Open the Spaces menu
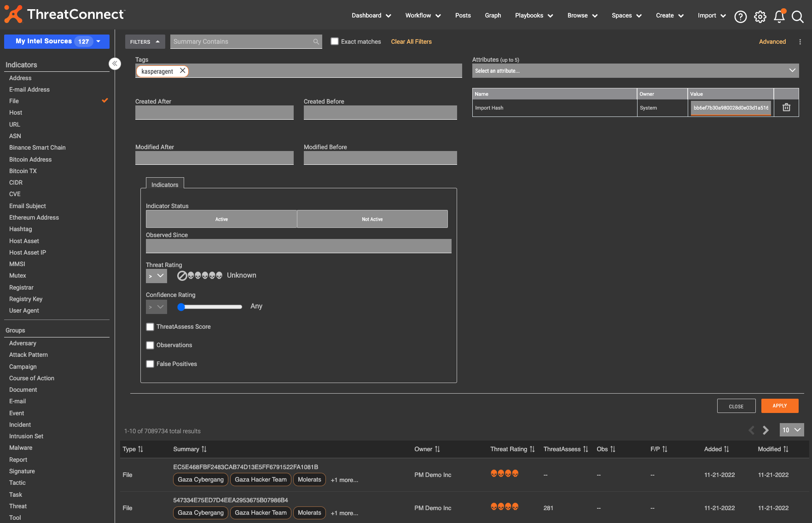 [x=626, y=16]
